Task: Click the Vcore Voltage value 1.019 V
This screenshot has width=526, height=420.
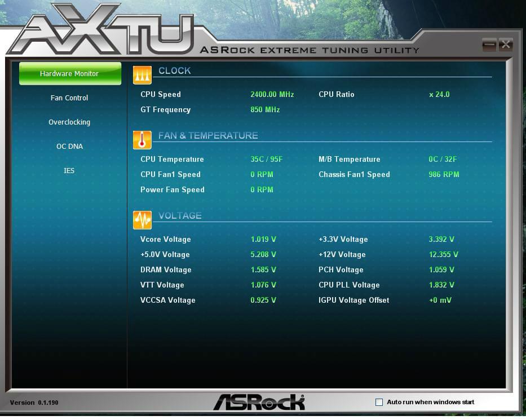Action: pyautogui.click(x=263, y=240)
